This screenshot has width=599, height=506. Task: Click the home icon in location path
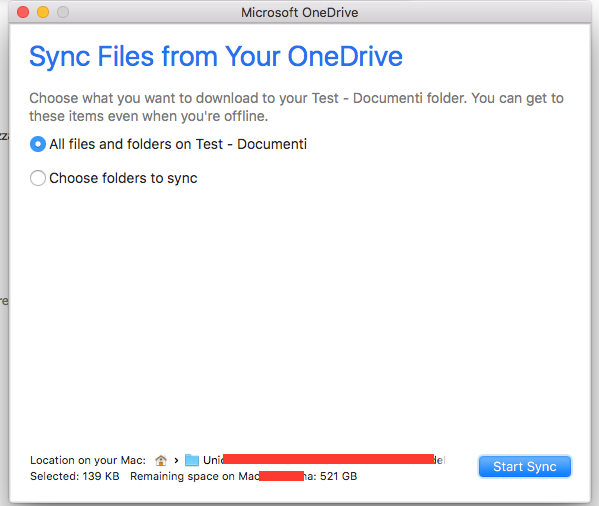[x=161, y=460]
